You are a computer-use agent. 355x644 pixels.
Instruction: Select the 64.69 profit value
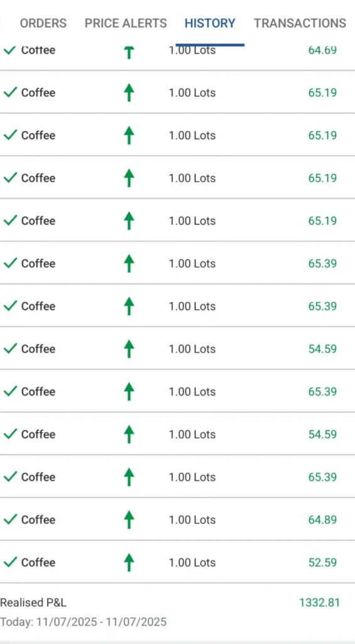point(322,50)
